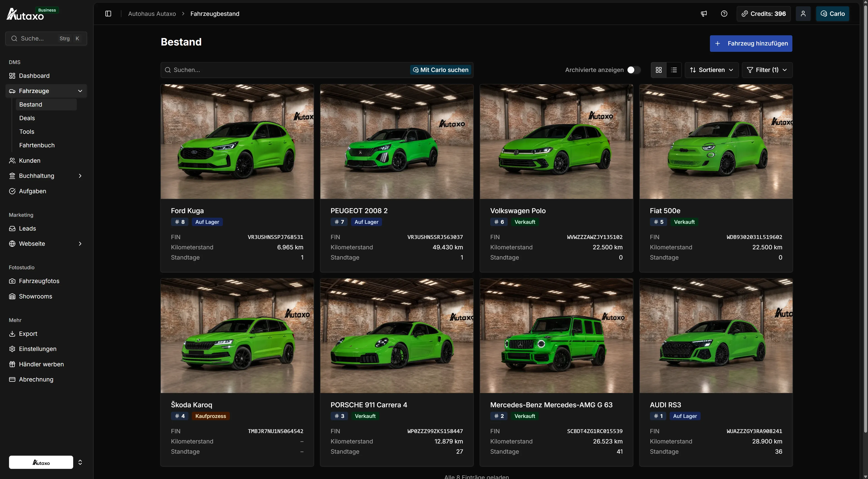Click the Autaxo workspace button at bottom

(x=41, y=462)
